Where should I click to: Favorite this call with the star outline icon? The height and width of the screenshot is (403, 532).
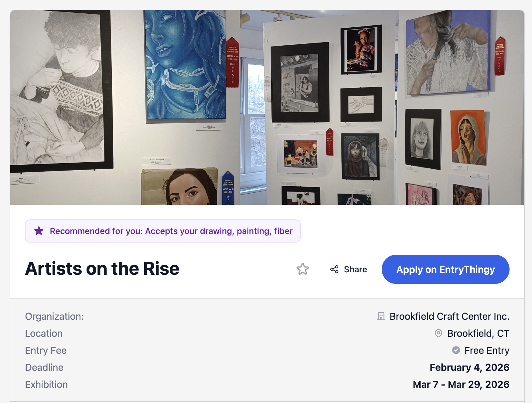(302, 269)
